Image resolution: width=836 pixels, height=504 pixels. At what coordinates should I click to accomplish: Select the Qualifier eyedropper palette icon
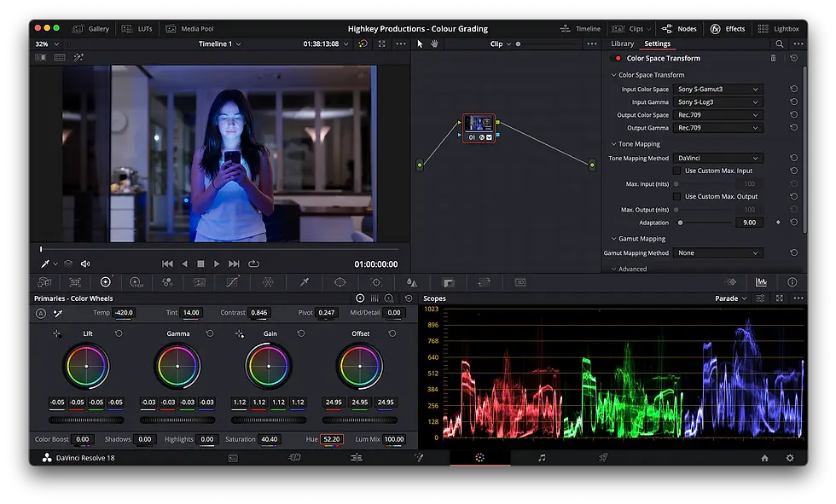304,282
